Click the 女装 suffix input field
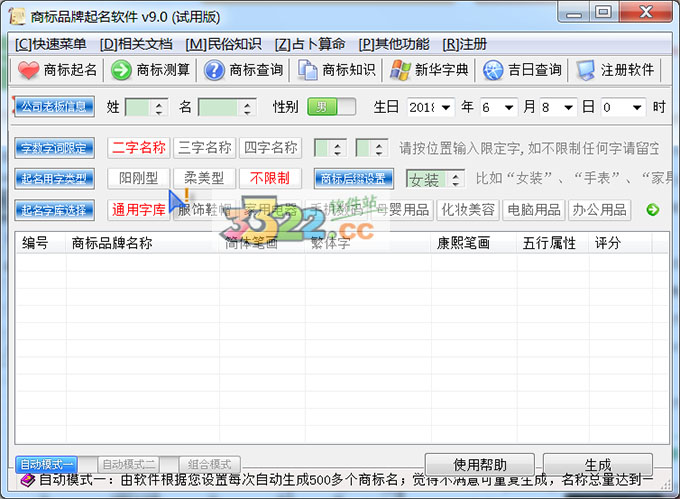The width and height of the screenshot is (680, 499). (x=428, y=179)
